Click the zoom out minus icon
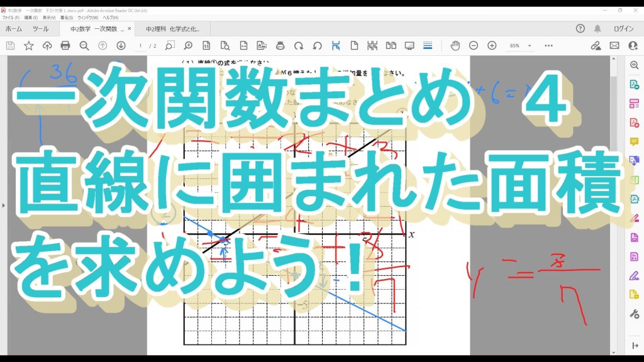644x362 pixels. coord(474,46)
